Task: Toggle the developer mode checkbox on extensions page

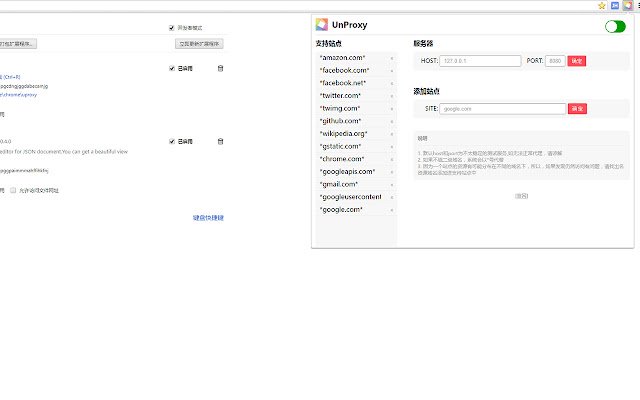Action: click(x=171, y=28)
